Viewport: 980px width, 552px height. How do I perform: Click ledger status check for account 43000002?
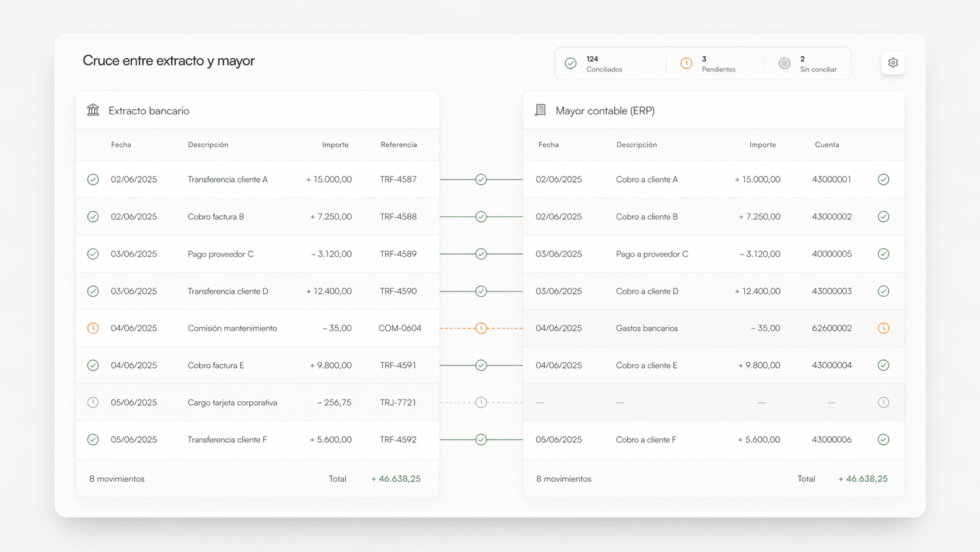point(883,216)
